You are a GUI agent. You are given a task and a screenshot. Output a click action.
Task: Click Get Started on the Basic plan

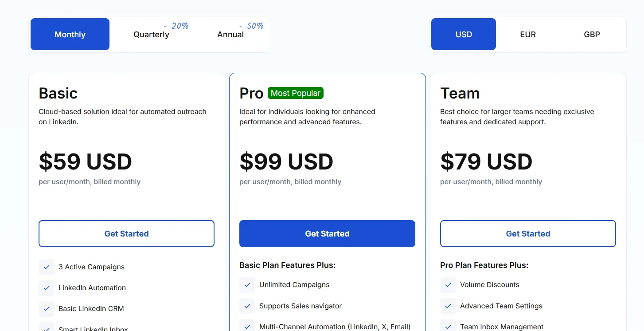click(126, 233)
